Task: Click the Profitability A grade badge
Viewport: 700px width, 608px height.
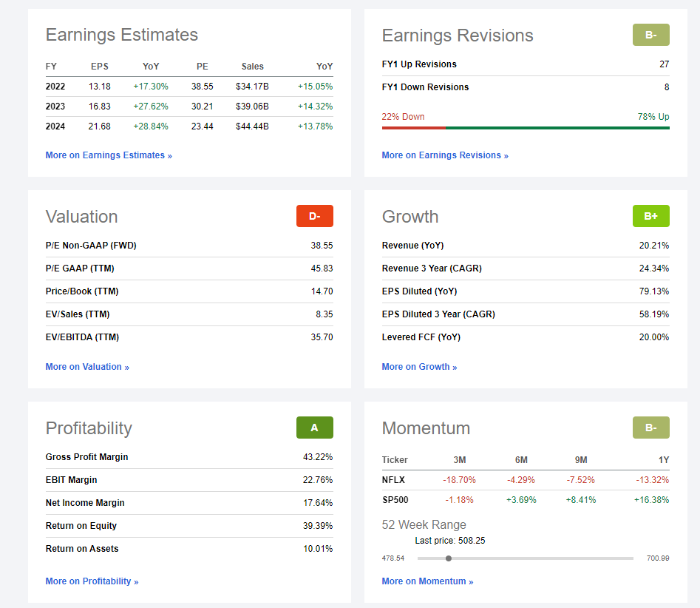Action: pos(314,428)
